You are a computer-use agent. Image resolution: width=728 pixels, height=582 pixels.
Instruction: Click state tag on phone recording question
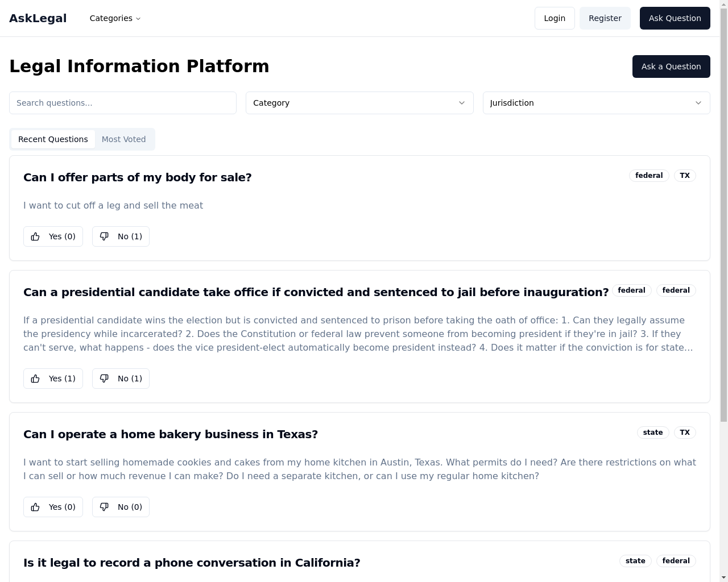(635, 561)
